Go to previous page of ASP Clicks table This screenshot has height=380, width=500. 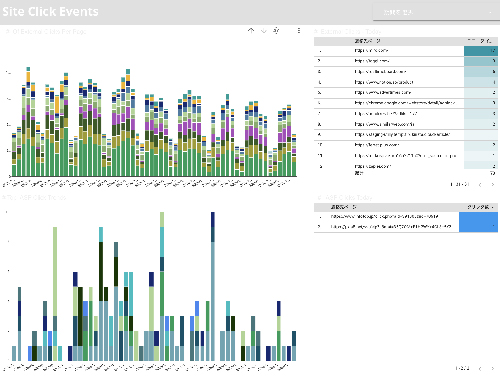pos(480,368)
